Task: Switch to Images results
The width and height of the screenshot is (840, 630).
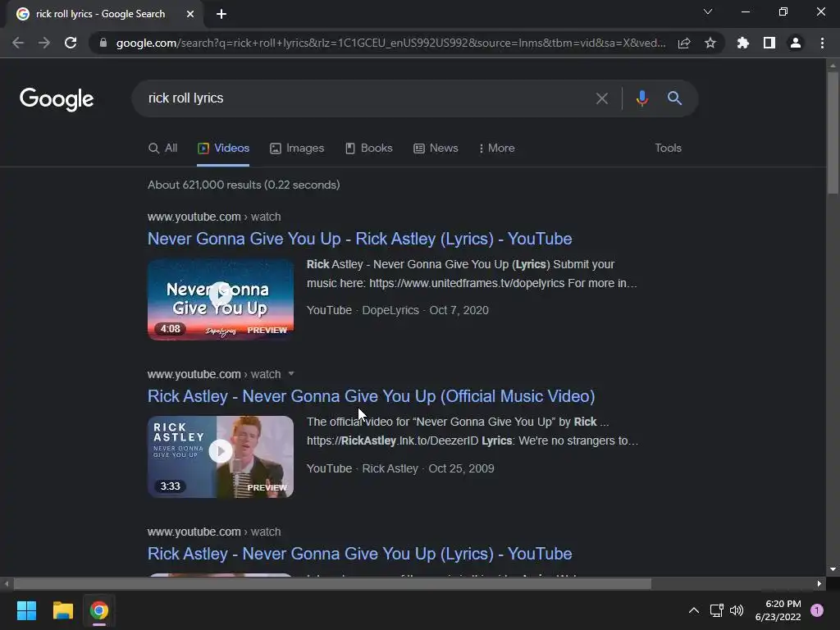Action: pyautogui.click(x=297, y=148)
